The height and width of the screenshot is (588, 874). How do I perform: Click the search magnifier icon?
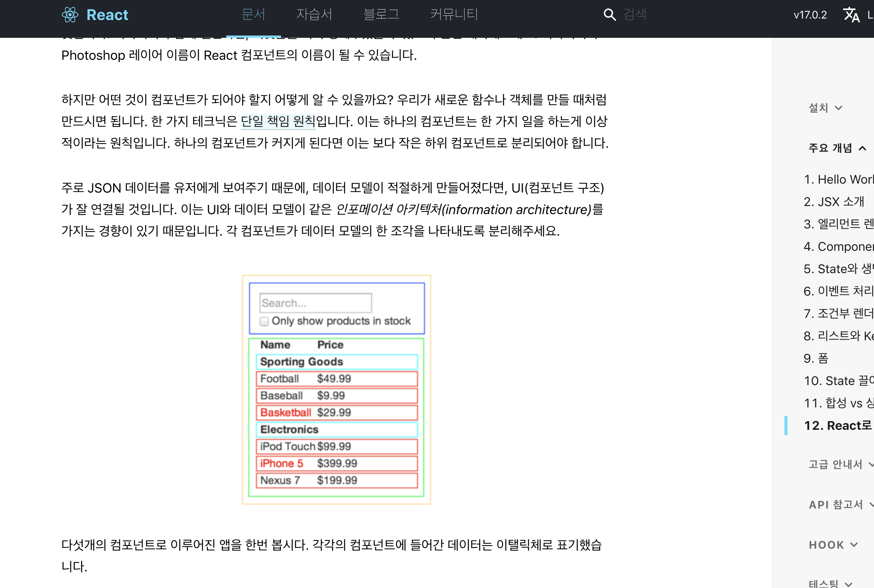609,15
